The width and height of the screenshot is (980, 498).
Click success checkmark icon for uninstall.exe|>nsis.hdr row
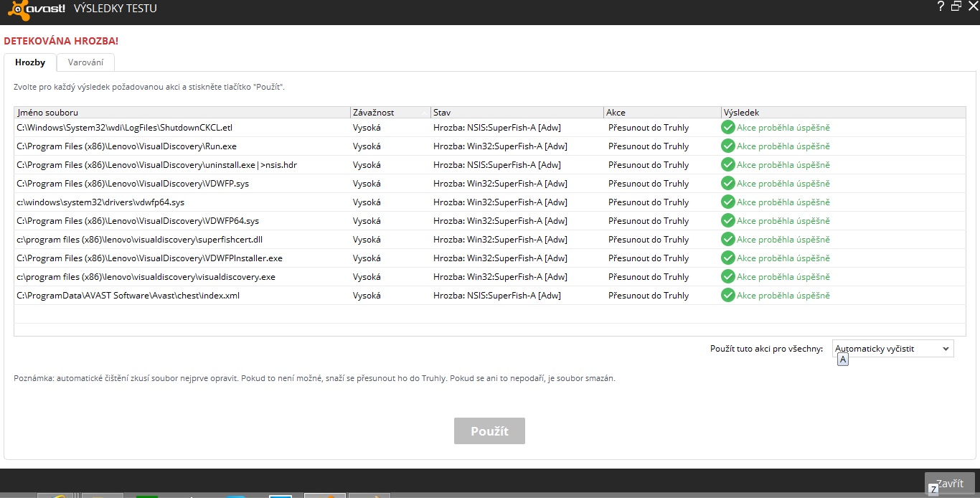[728, 165]
